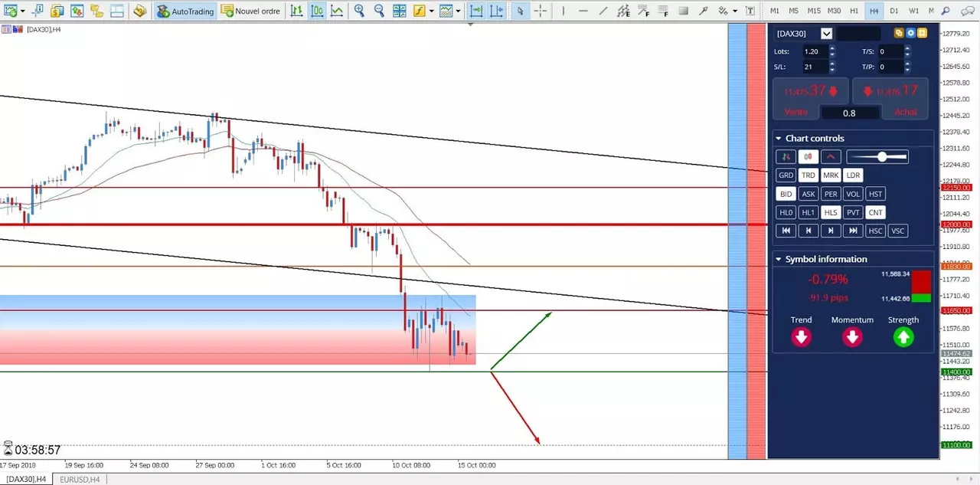Draw a vertical line
This screenshot has height=485, width=980.
[563, 11]
